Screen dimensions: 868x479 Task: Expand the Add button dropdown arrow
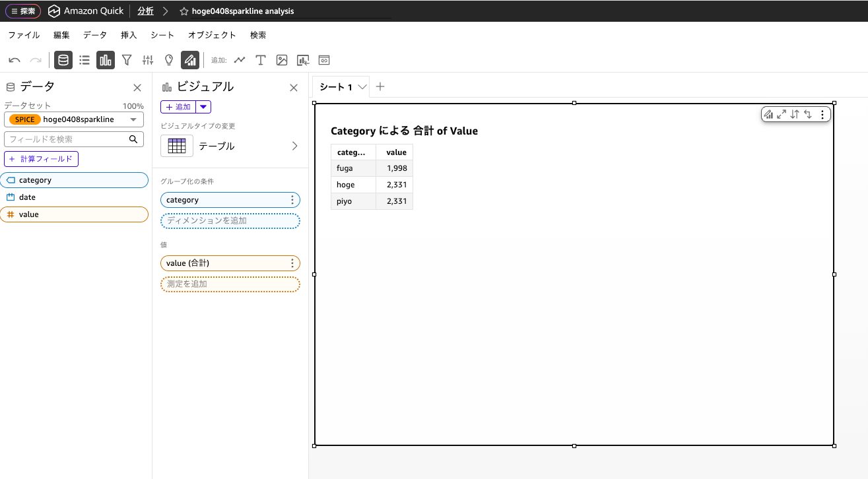pos(204,107)
